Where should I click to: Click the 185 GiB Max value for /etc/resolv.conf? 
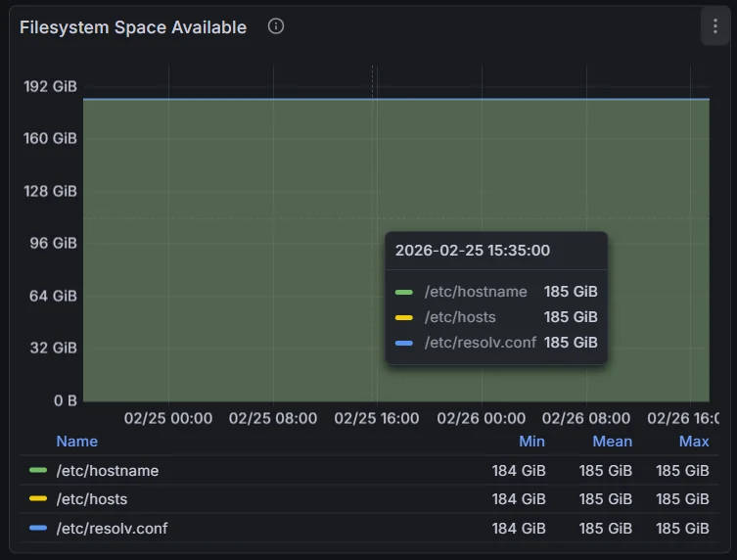682,528
